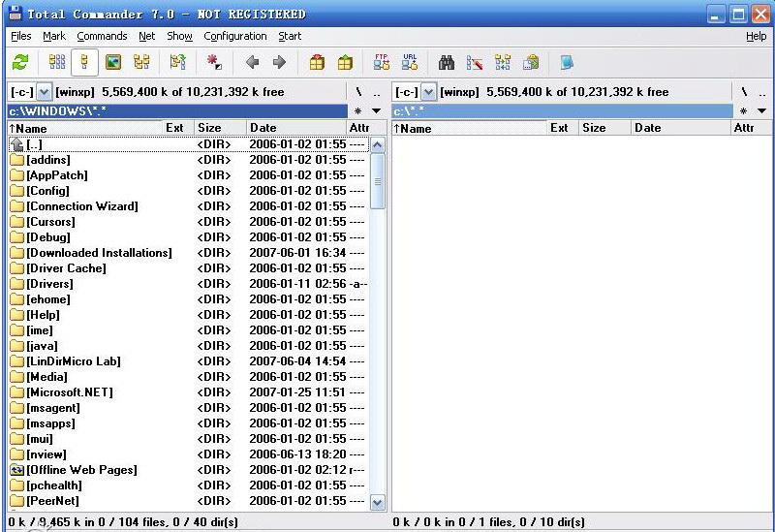Screen dimensions: 775x532
Task: Switch to thumbnail picture view icon
Action: point(113,62)
